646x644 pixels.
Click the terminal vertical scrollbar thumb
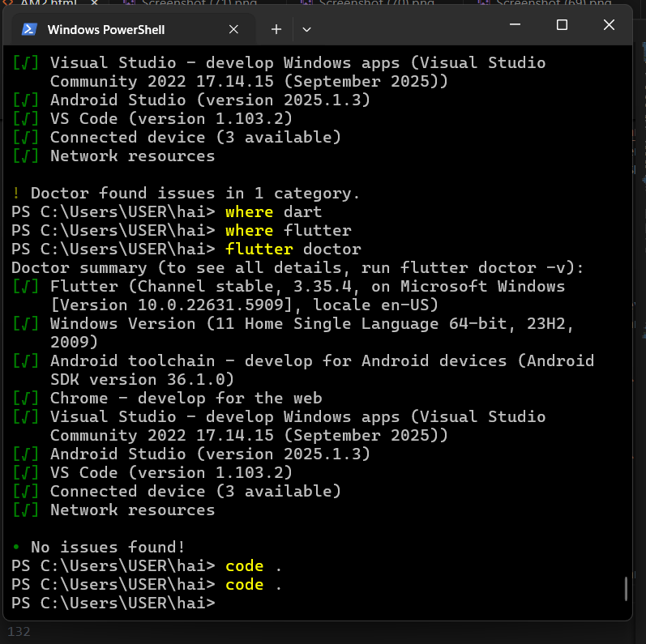[626, 588]
